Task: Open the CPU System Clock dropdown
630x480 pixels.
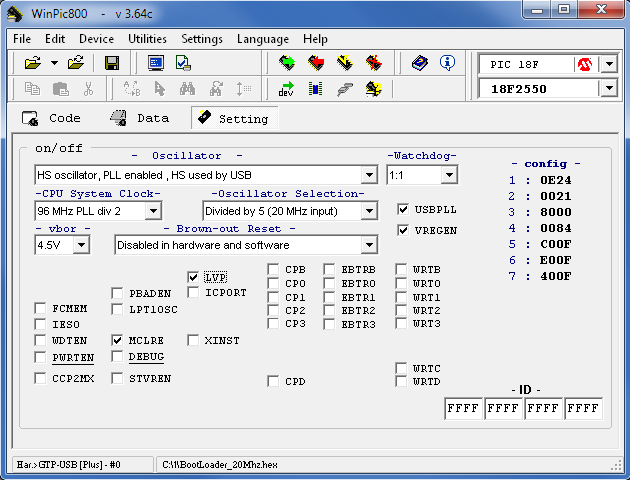Action: tap(153, 211)
